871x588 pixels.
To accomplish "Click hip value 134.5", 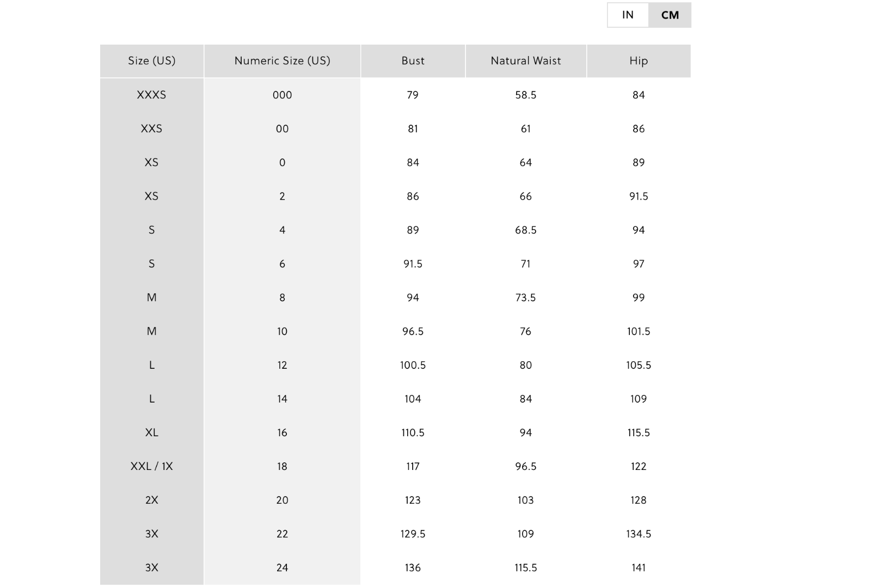I will point(639,534).
